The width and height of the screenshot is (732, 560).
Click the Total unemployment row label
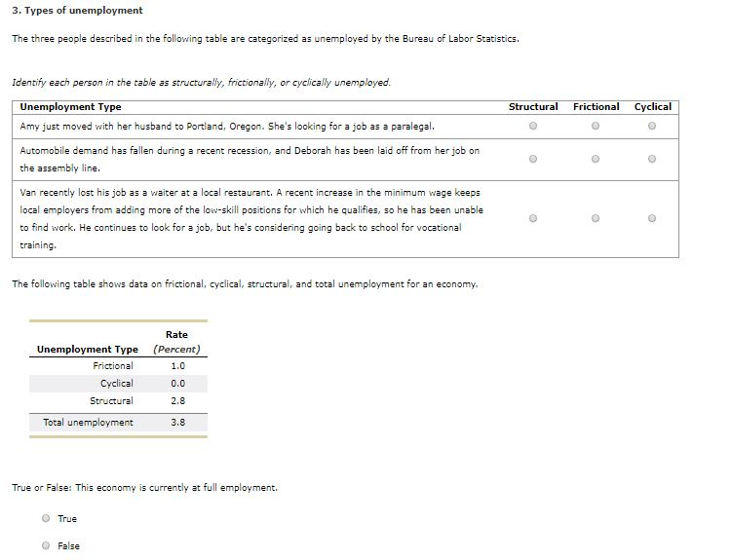tap(88, 422)
